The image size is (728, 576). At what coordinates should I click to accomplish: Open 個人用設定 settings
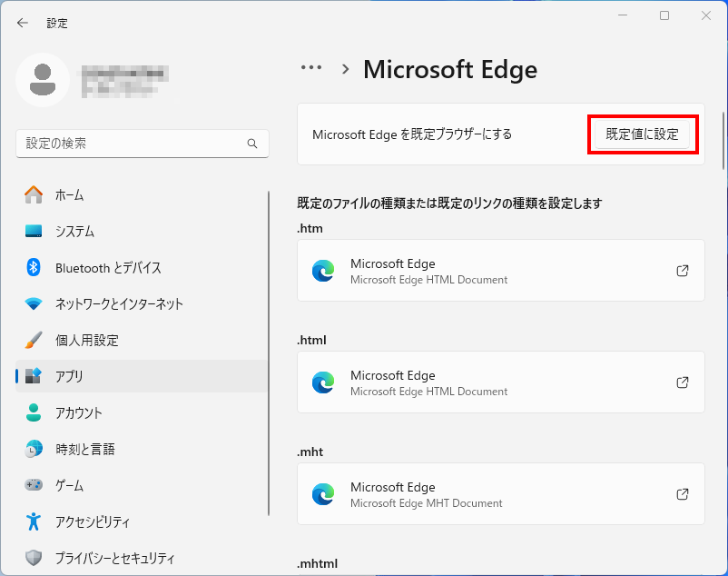coord(141,340)
